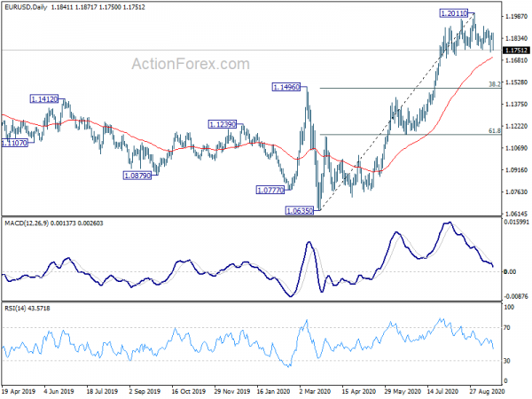This screenshot has width=532, height=399.
Task: Click the 1.20110 price high label
Action: [x=454, y=13]
